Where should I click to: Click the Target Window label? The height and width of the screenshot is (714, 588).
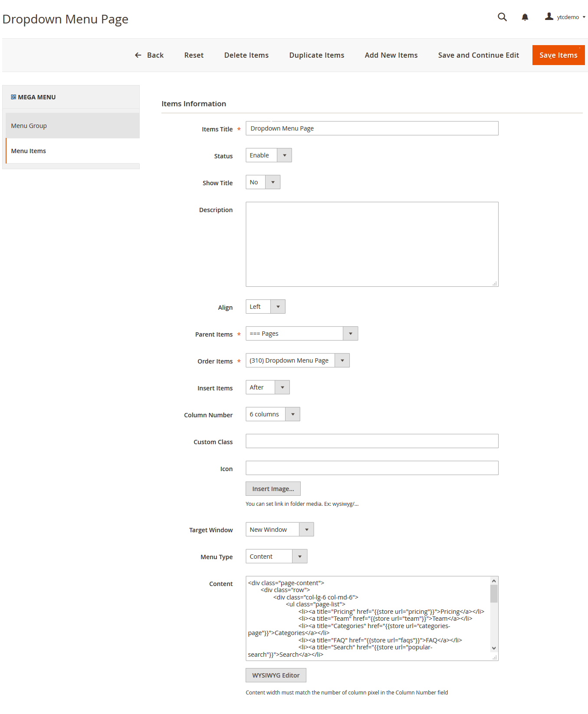coord(211,530)
